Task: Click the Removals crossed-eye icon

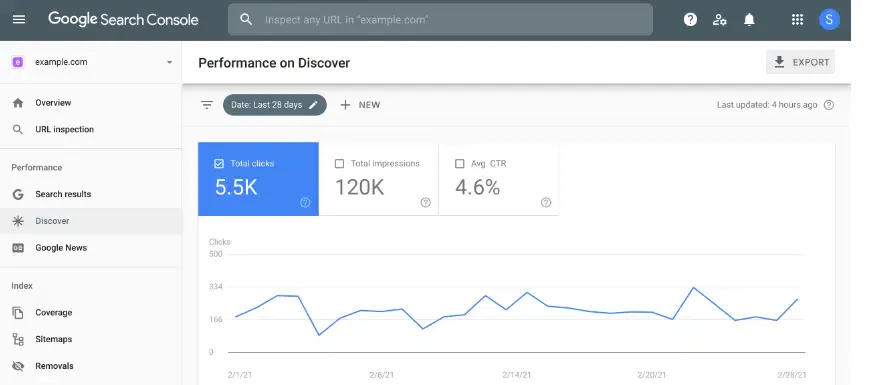Action: pos(18,366)
